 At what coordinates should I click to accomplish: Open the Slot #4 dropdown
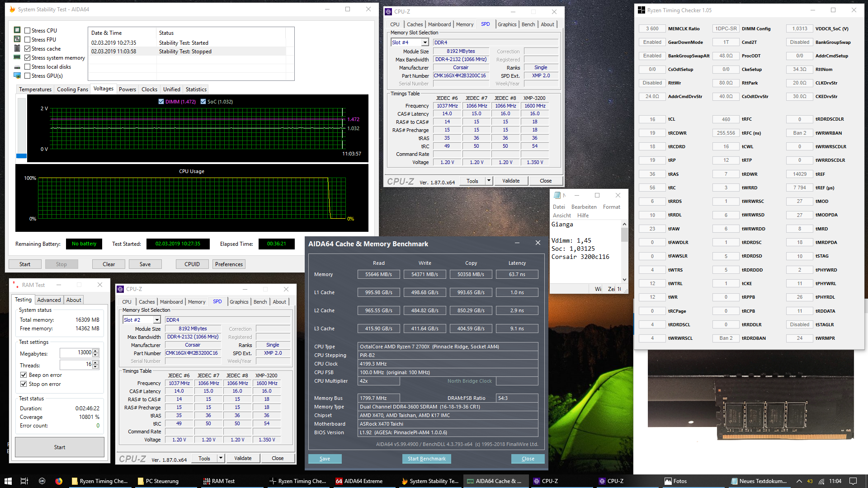click(425, 42)
